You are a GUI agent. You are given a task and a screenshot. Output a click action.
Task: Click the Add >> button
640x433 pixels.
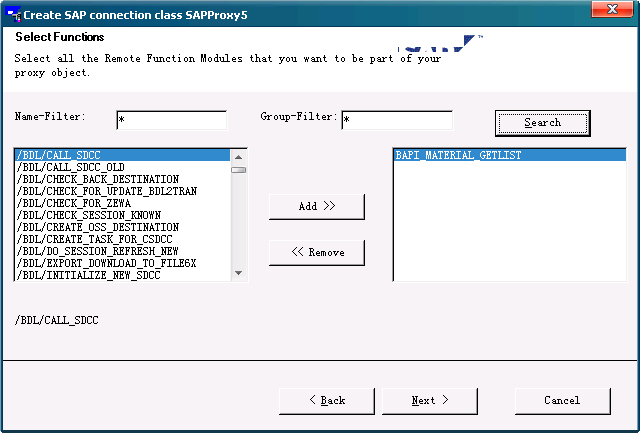[x=317, y=207]
